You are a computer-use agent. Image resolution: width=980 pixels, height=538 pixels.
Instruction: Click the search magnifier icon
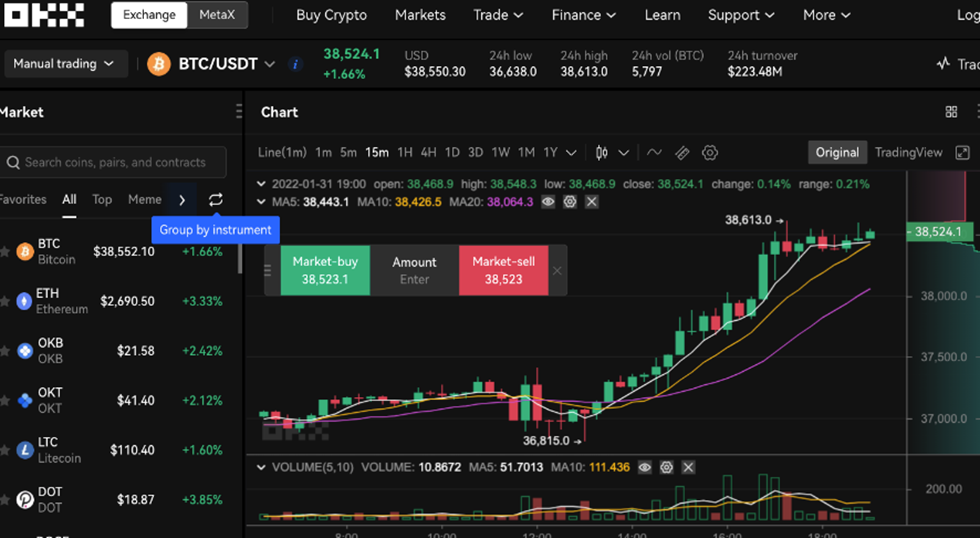(13, 162)
